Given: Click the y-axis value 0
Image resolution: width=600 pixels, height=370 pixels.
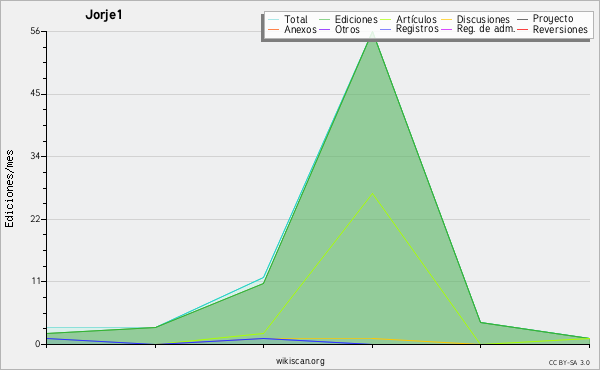Looking at the screenshot, I should click(x=38, y=344).
